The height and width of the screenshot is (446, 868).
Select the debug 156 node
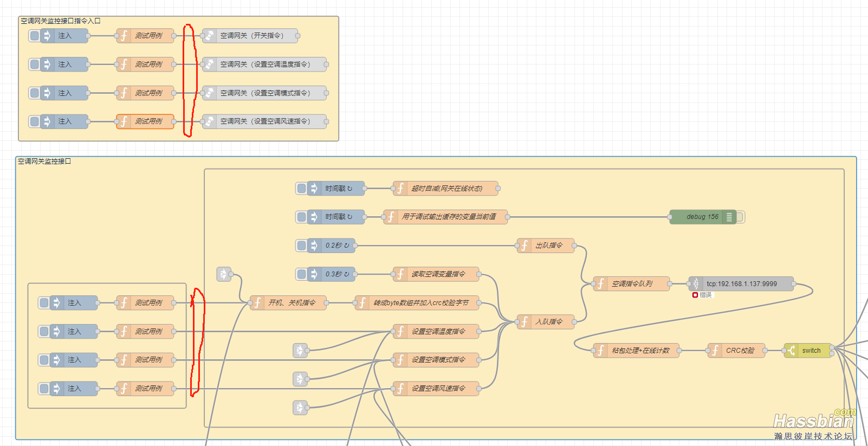[x=703, y=217]
